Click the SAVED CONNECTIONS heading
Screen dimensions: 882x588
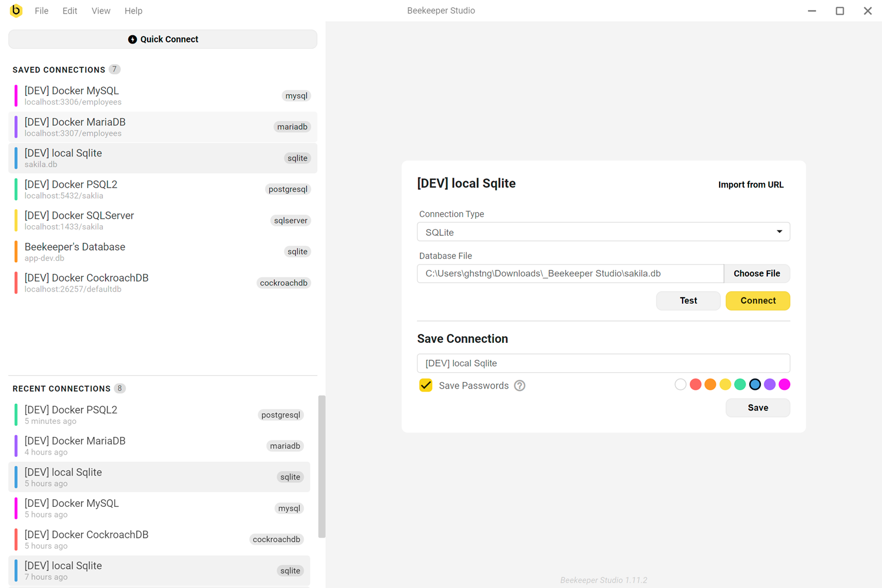(x=59, y=70)
